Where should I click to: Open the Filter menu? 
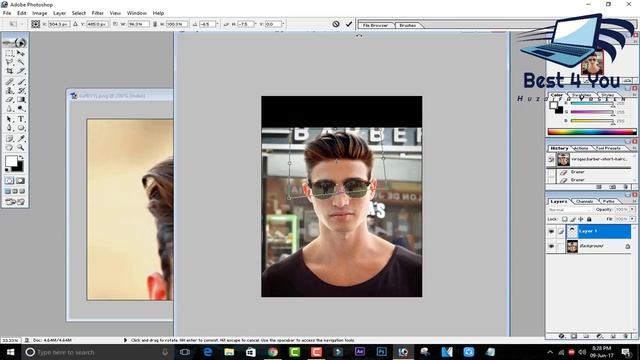(98, 13)
